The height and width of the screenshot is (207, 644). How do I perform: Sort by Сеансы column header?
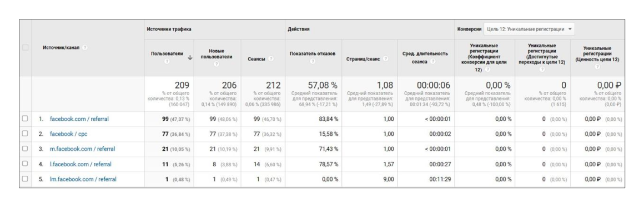click(256, 59)
